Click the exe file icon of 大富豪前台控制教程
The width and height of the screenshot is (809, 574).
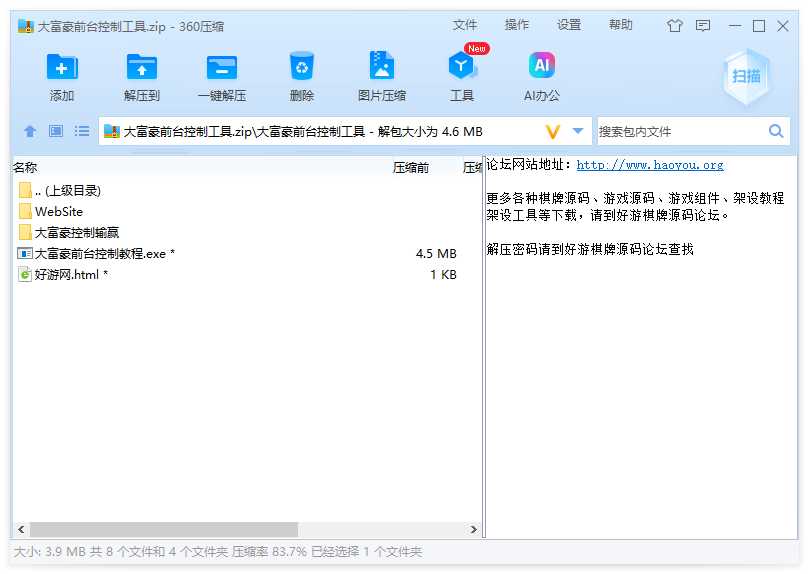coord(24,254)
